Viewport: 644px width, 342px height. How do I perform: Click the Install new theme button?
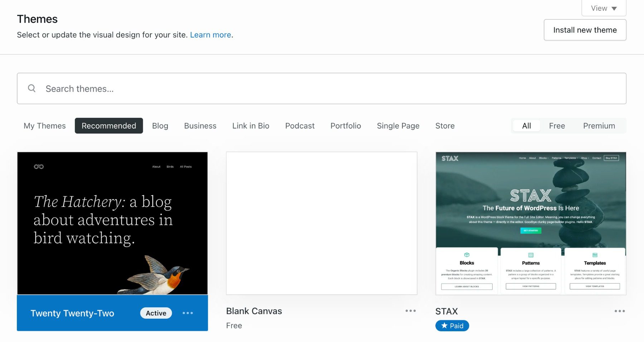point(585,30)
